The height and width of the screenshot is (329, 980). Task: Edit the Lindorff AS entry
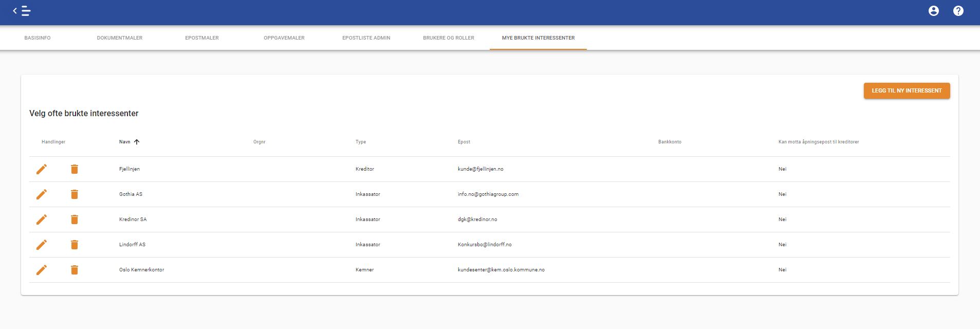[42, 245]
